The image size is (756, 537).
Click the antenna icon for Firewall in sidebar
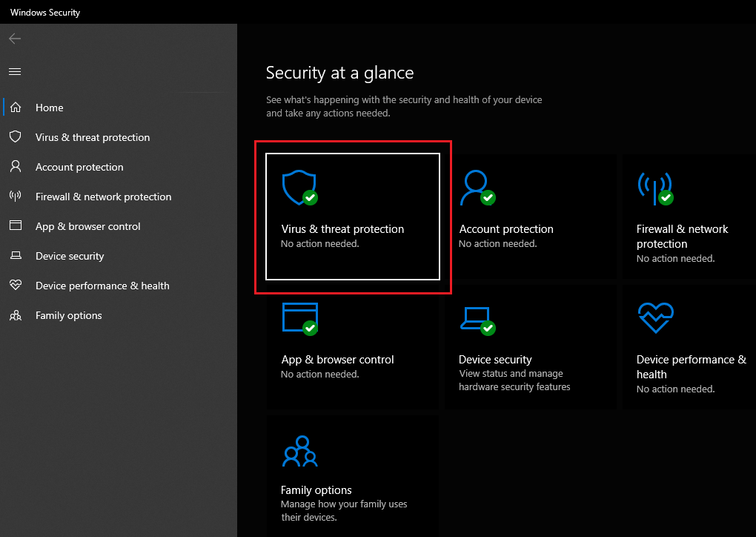pyautogui.click(x=16, y=196)
